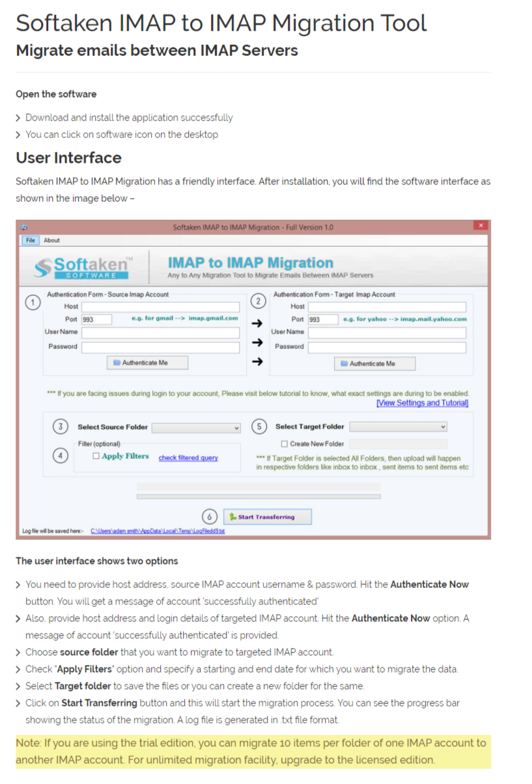Click target account Authenticate Me button

374,363
